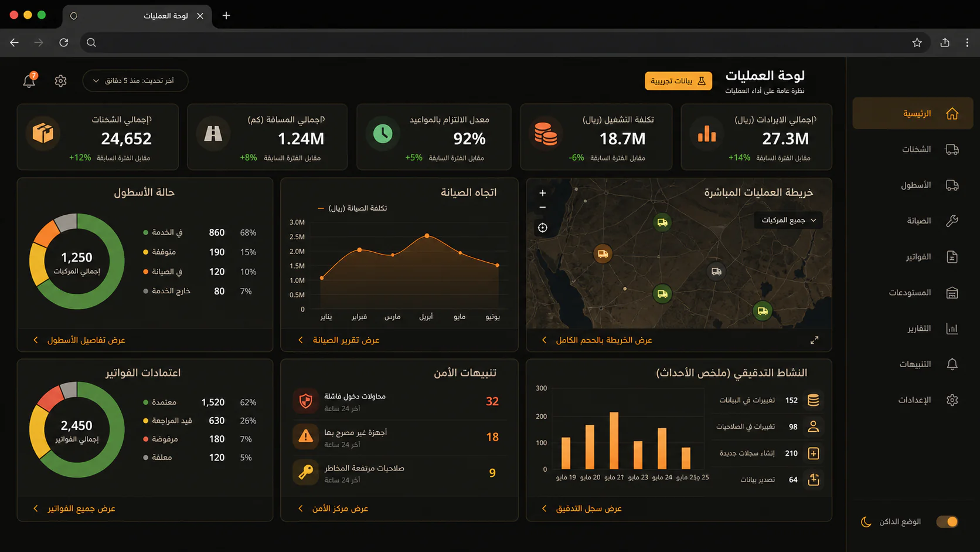
Task: Expand the آخر تحديث refresh interval dropdown
Action: pyautogui.click(x=135, y=81)
